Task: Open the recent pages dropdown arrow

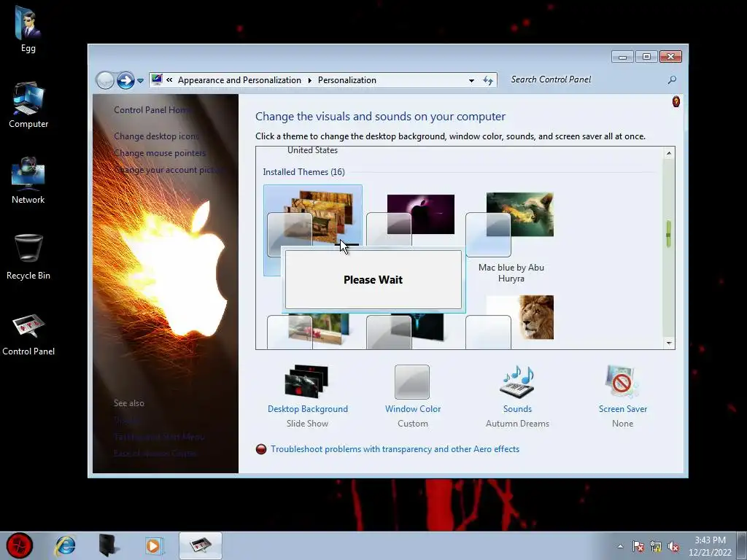Action: [x=141, y=80]
